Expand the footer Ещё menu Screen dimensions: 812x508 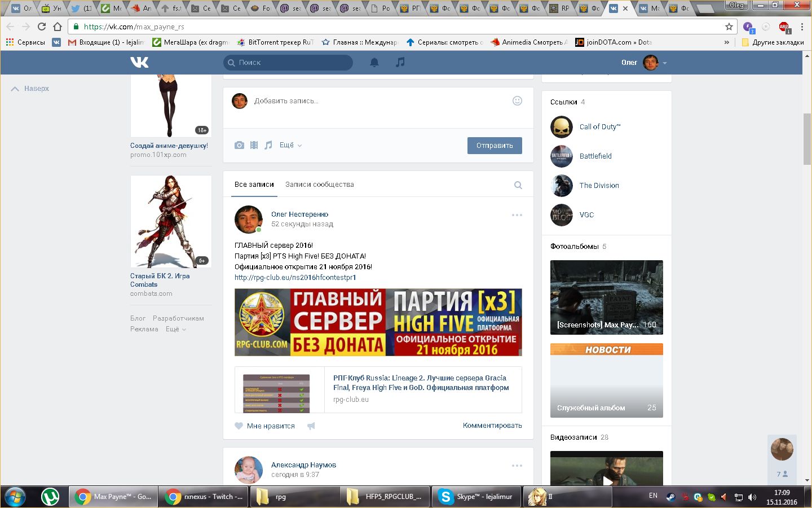tap(175, 329)
